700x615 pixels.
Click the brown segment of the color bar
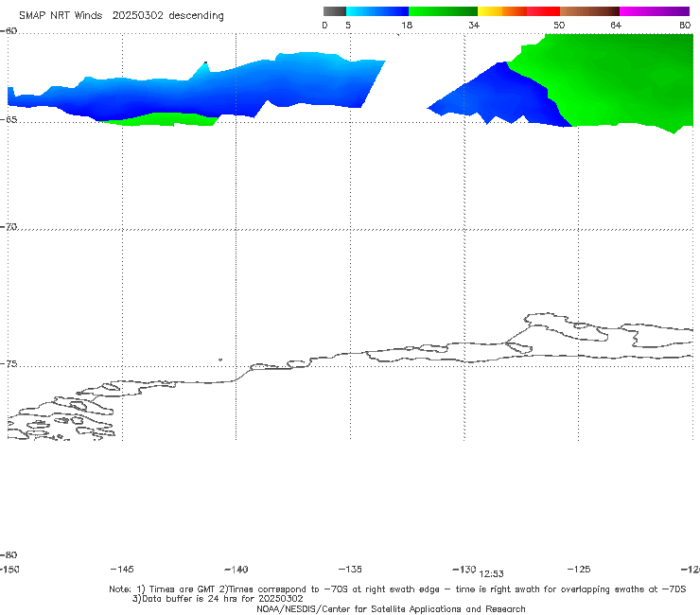[x=589, y=11]
